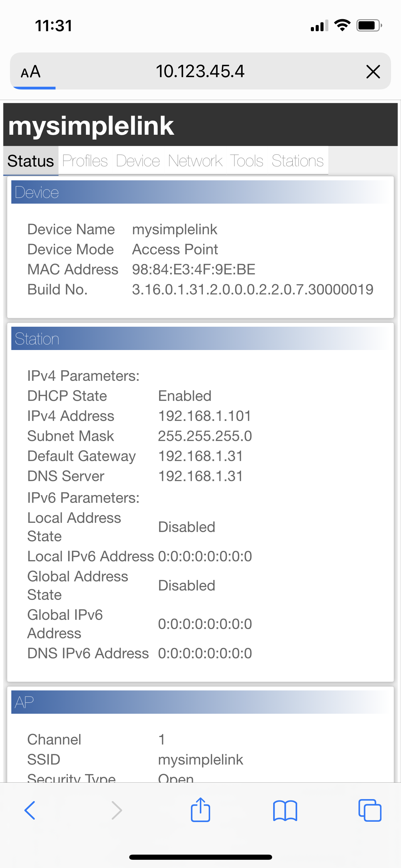Tap the Safari back arrow icon

(x=30, y=810)
